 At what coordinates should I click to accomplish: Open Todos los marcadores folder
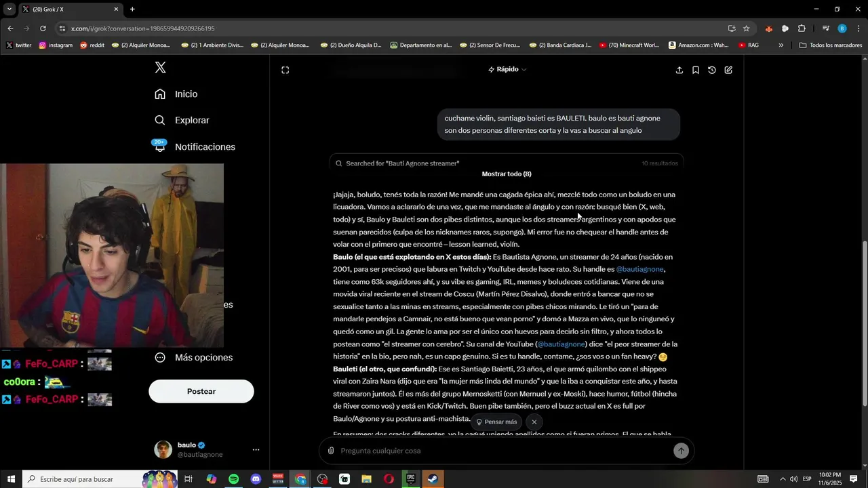831,45
